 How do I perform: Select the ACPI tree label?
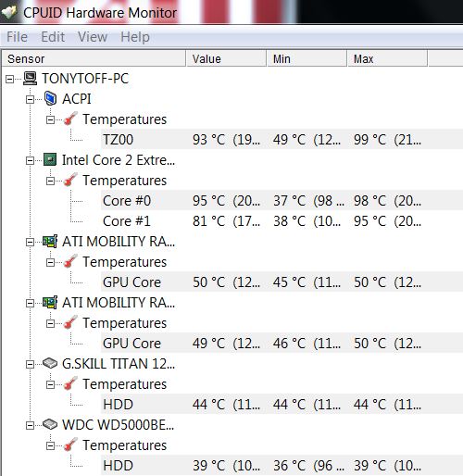(77, 99)
